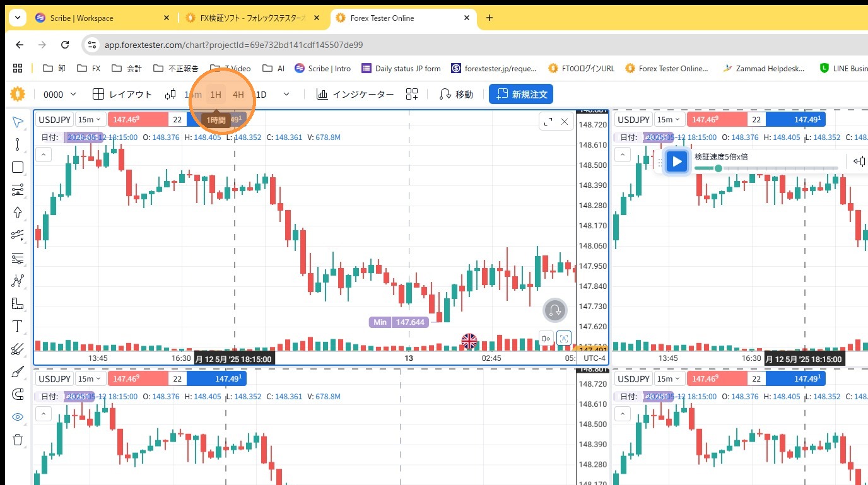Select the text label tool
This screenshot has height=485, width=868.
tap(18, 326)
